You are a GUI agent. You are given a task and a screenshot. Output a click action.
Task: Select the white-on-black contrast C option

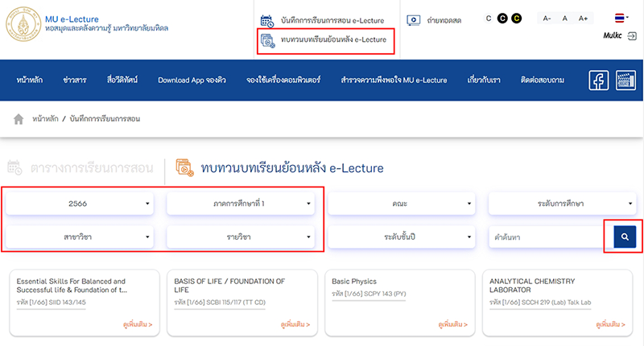pyautogui.click(x=502, y=19)
